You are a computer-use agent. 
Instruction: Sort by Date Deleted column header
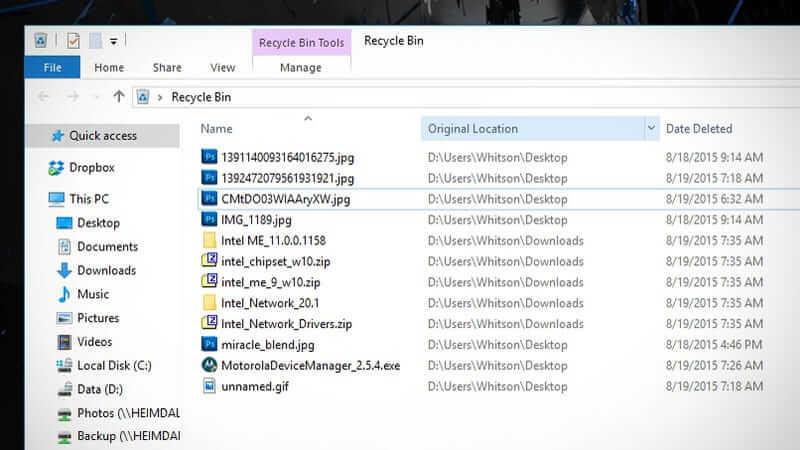(x=698, y=129)
